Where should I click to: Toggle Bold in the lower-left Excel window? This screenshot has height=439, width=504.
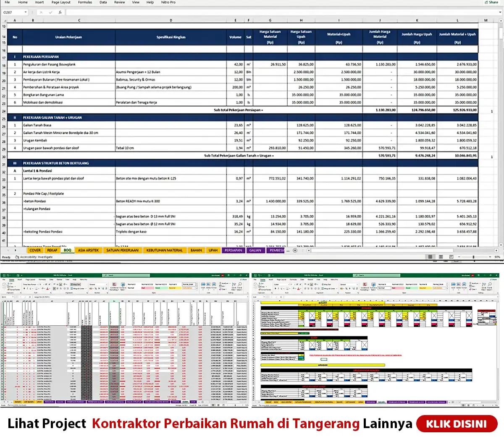point(24,288)
